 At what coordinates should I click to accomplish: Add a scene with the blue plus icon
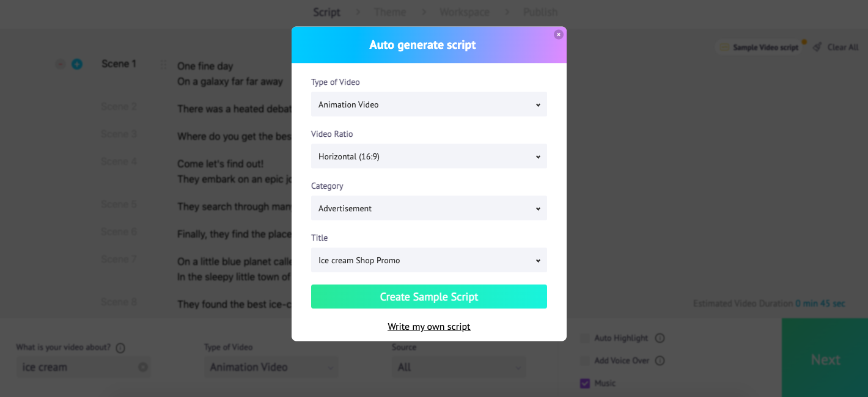77,64
